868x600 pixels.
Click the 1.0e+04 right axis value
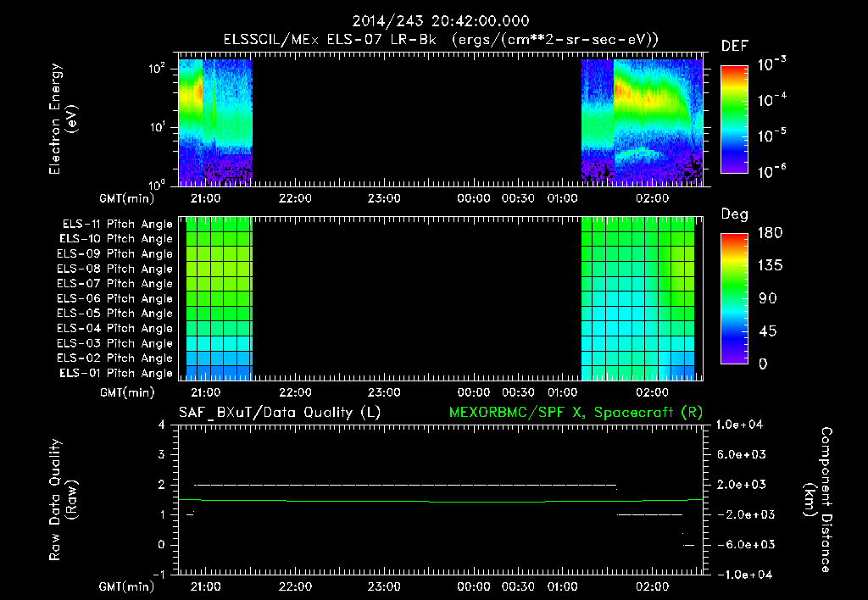tap(739, 425)
